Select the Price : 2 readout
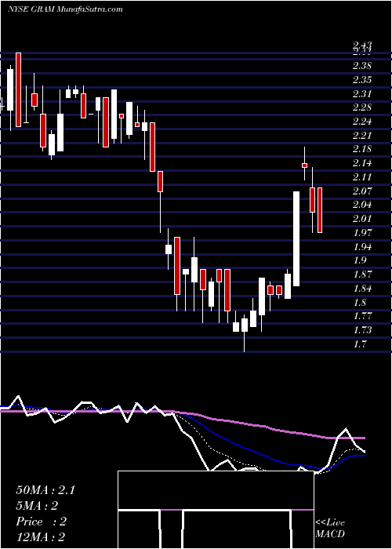The image size is (392, 549). coord(41,522)
